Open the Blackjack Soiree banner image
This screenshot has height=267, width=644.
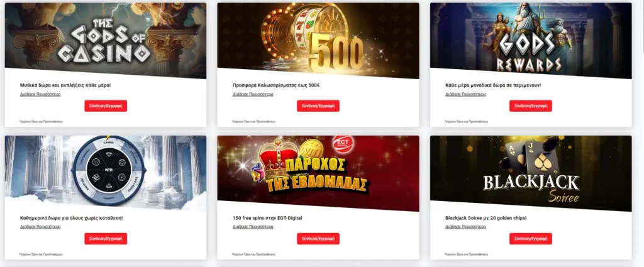531,173
